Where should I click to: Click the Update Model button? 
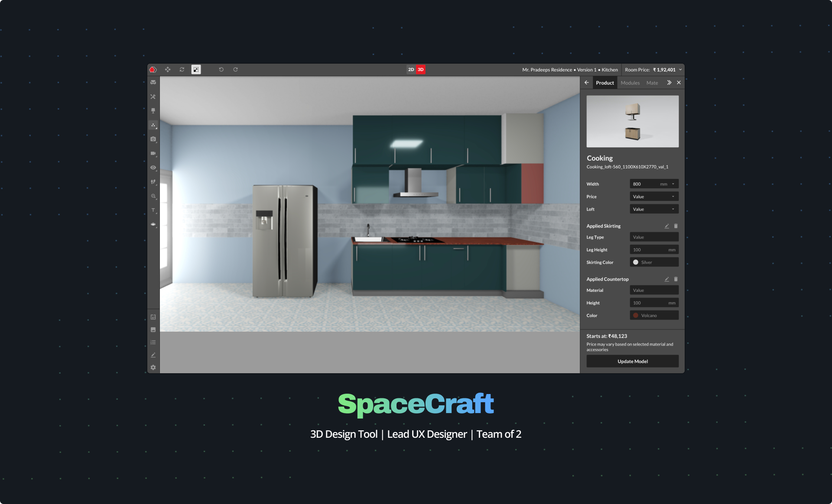pos(632,361)
